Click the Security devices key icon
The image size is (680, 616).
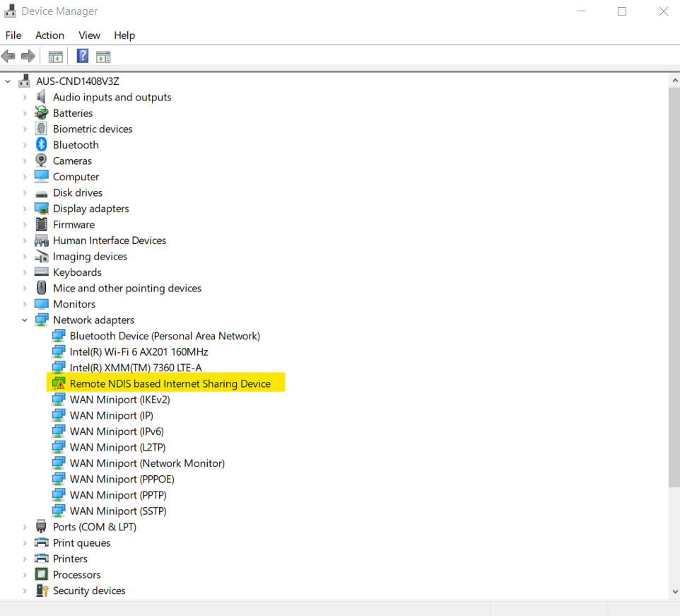pos(42,591)
